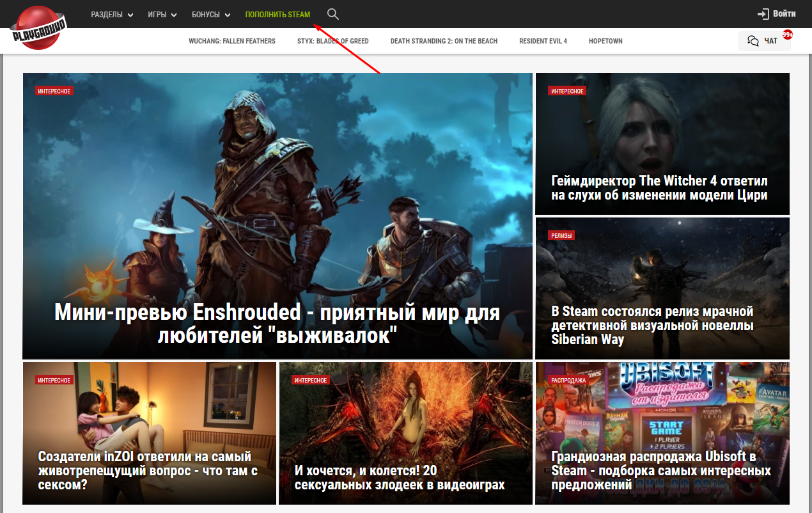
Task: Open the Игры menu
Action: (162, 14)
